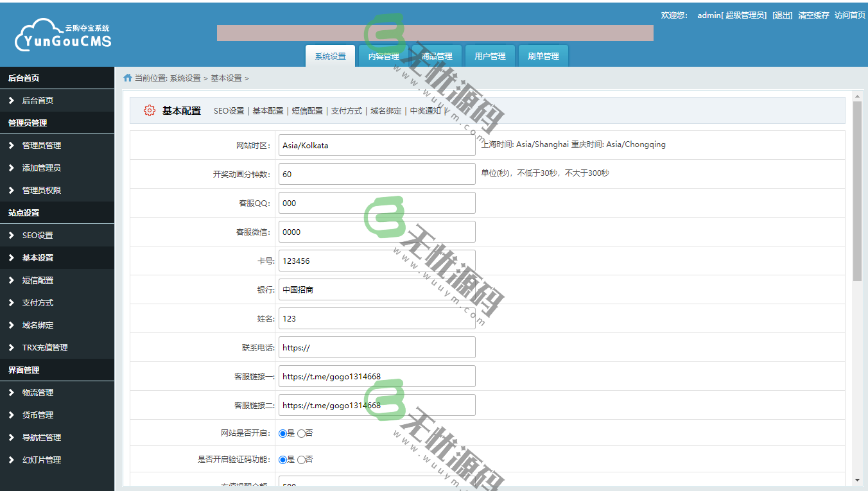Click inside the 客服QQ input field
868x491 pixels.
[x=376, y=203]
